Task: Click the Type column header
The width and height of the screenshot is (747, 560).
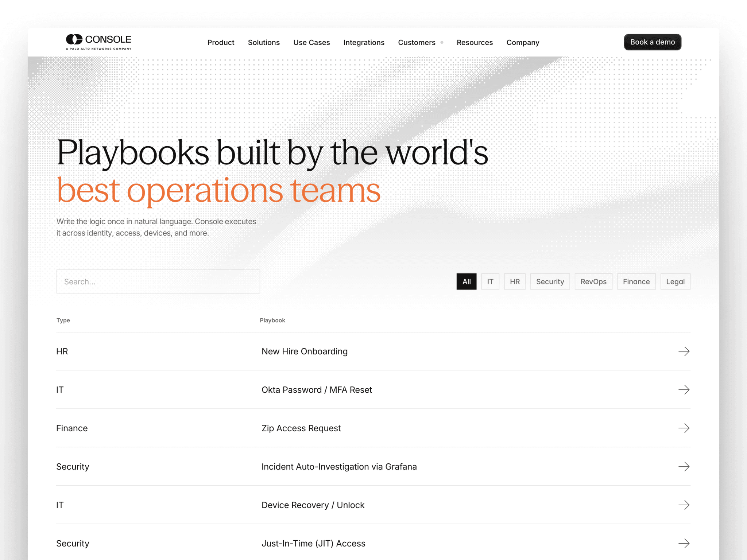Action: point(63,320)
